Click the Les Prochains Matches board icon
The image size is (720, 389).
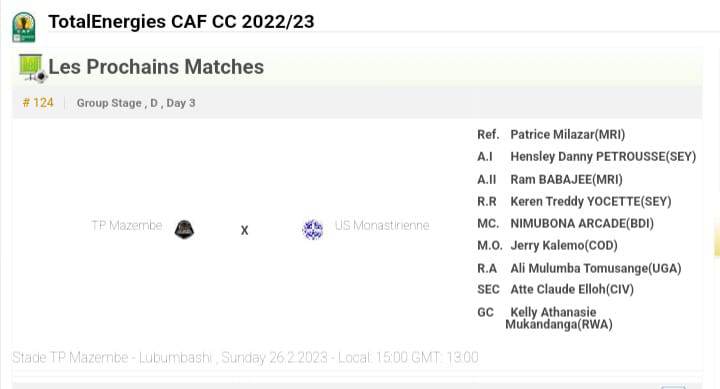33,68
